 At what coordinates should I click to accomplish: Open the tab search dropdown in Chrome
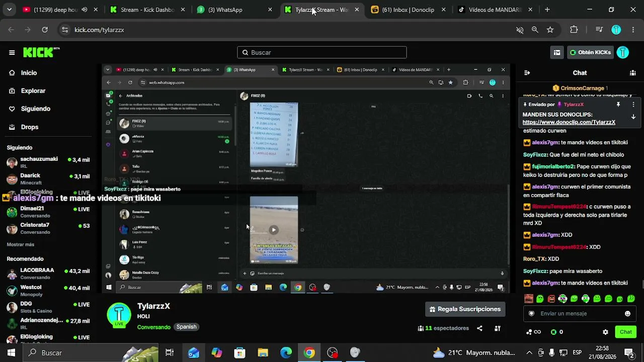coord(10,10)
